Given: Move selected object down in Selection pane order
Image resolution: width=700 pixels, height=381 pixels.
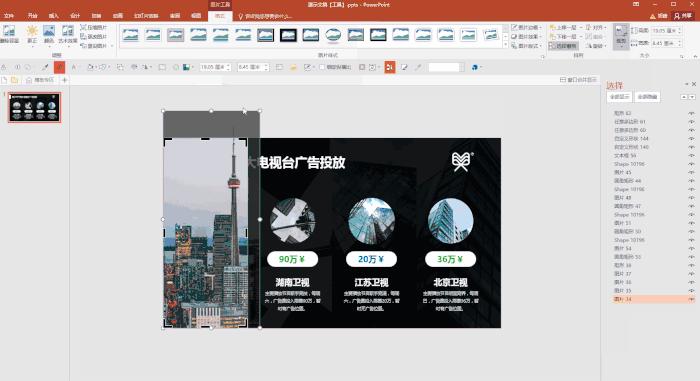Looking at the screenshot, I should (692, 97).
